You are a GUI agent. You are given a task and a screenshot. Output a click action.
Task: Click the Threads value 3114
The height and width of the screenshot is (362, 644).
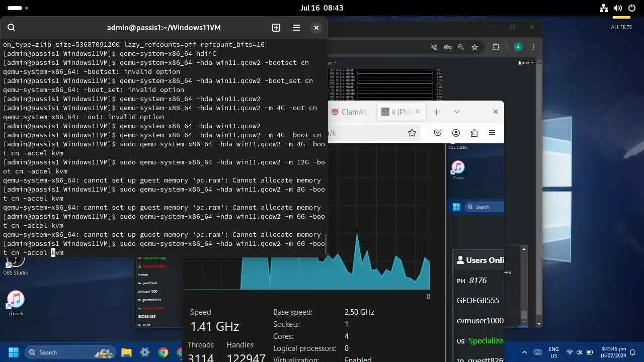(x=201, y=358)
